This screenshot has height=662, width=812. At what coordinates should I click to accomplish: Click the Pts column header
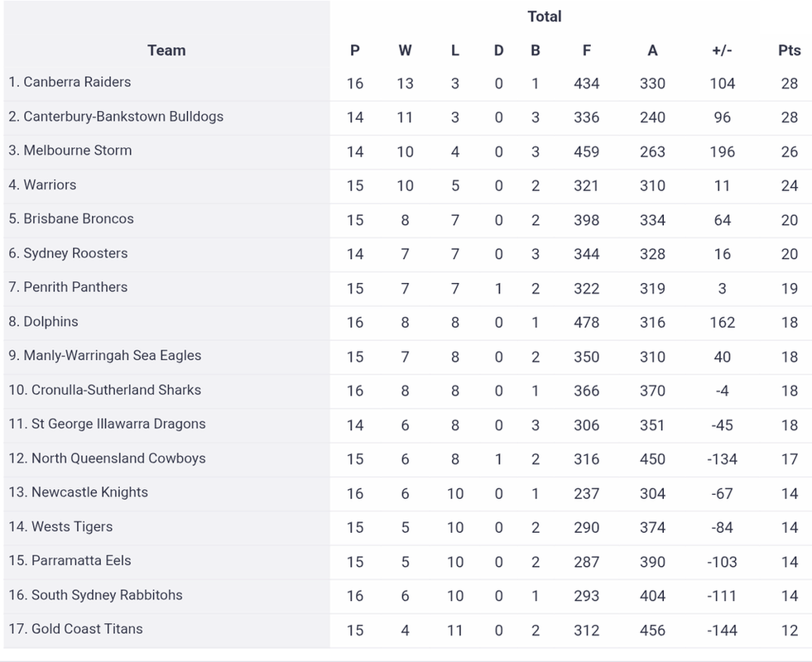coord(789,50)
